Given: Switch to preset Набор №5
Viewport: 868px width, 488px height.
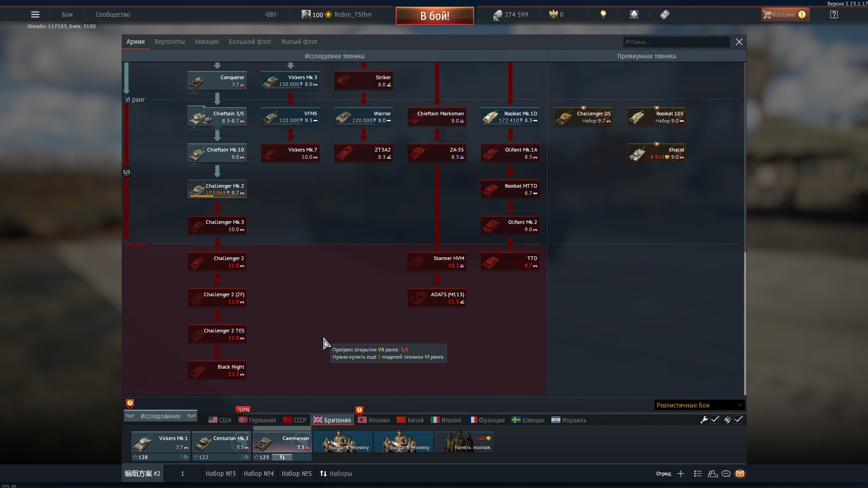Looking at the screenshot, I should coord(297,474).
